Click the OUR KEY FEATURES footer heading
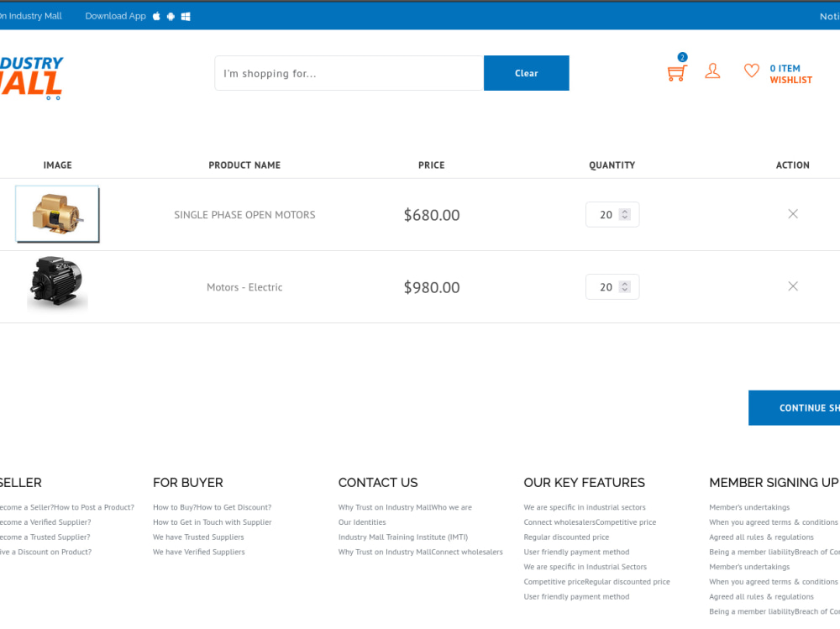 tap(584, 483)
